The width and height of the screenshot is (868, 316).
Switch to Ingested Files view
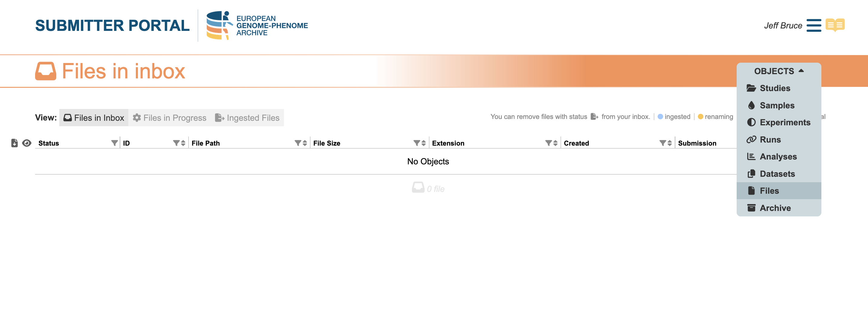[x=247, y=118]
